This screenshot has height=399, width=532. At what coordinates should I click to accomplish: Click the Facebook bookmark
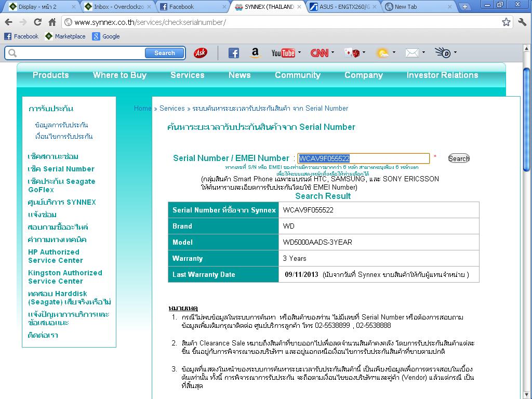[21, 36]
